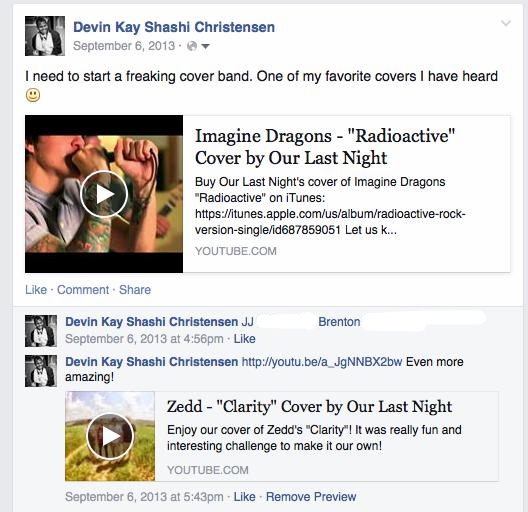Remove Preview from the second comment
Image resolution: width=528 pixels, height=512 pixels.
point(311,497)
